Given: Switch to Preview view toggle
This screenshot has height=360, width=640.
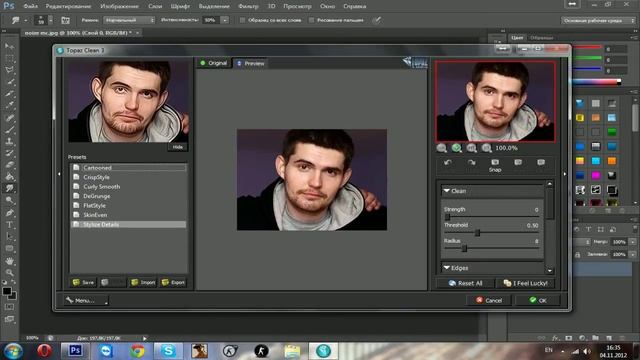Looking at the screenshot, I should tap(251, 63).
